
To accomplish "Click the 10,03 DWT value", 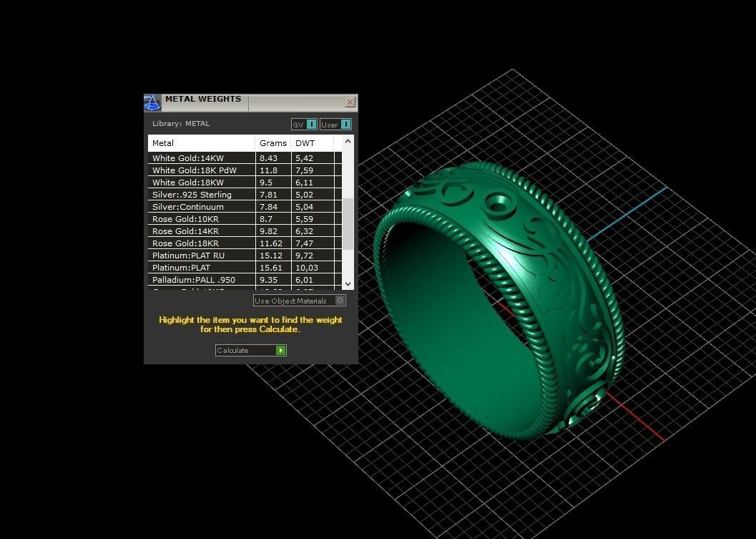I will click(307, 267).
